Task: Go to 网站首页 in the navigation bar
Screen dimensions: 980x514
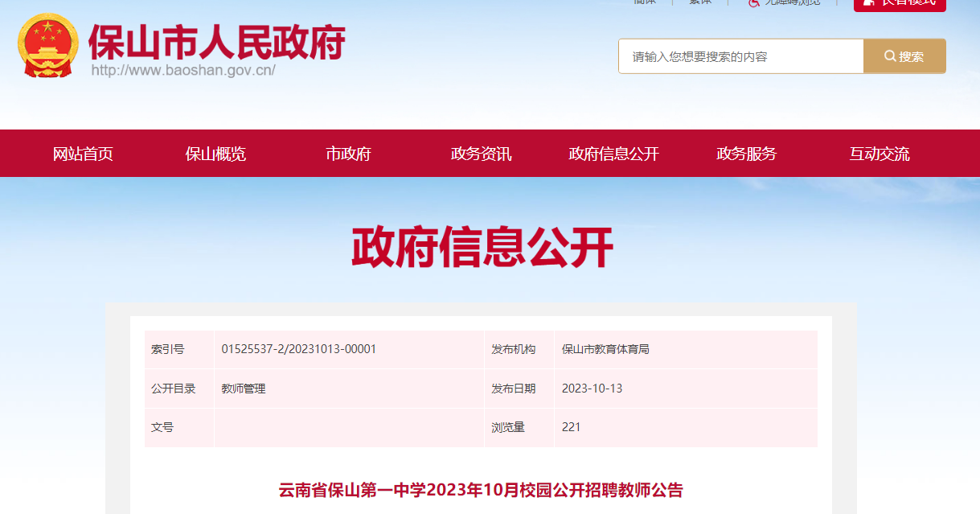Action: point(83,154)
